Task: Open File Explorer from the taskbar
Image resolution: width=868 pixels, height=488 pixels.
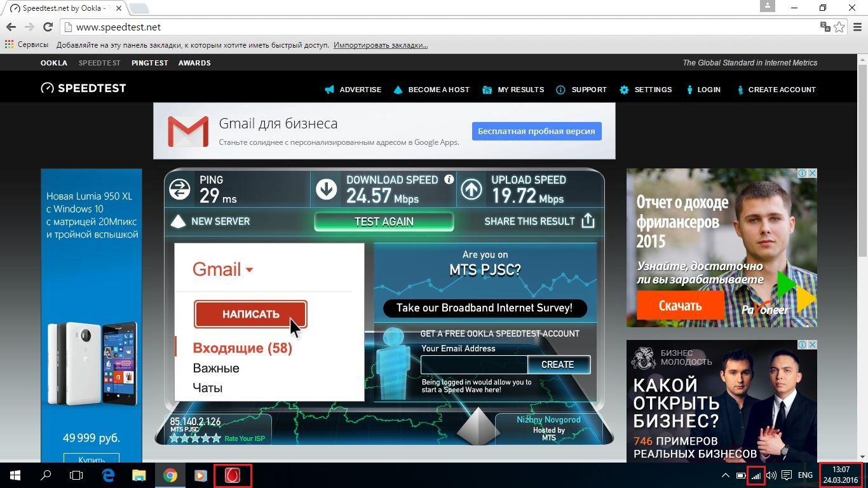Action: click(139, 475)
